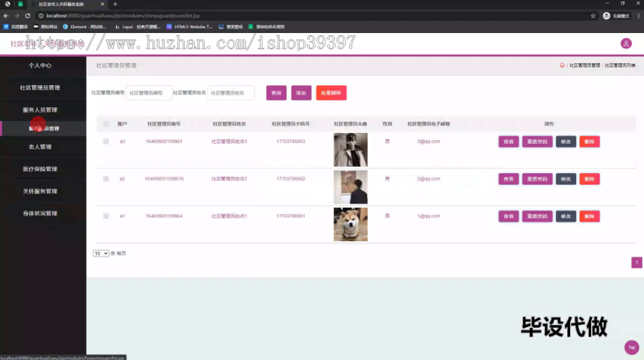644x360 pixels.
Task: Click 查看 button for account a2
Action: point(509,179)
